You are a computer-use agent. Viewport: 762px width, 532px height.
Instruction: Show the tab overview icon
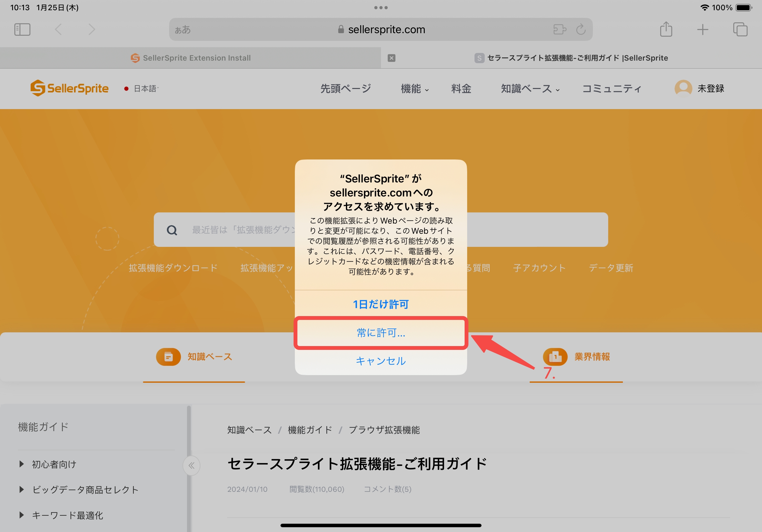(x=740, y=30)
